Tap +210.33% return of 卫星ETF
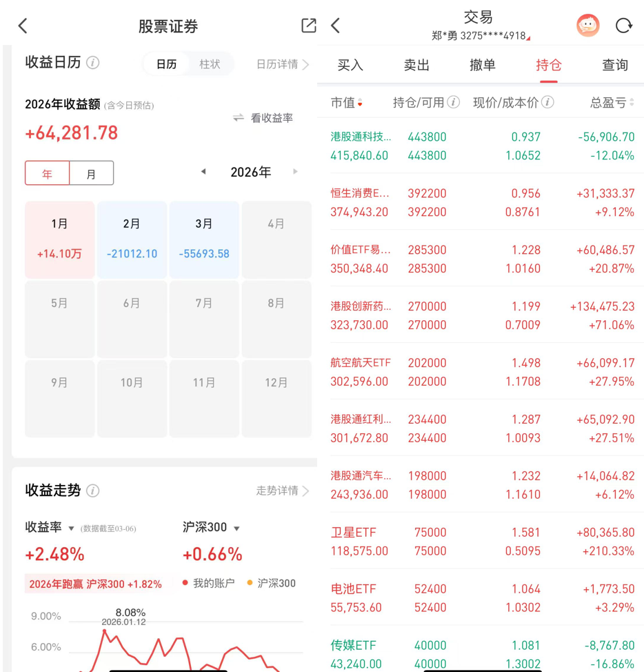The height and width of the screenshot is (672, 644). click(608, 551)
